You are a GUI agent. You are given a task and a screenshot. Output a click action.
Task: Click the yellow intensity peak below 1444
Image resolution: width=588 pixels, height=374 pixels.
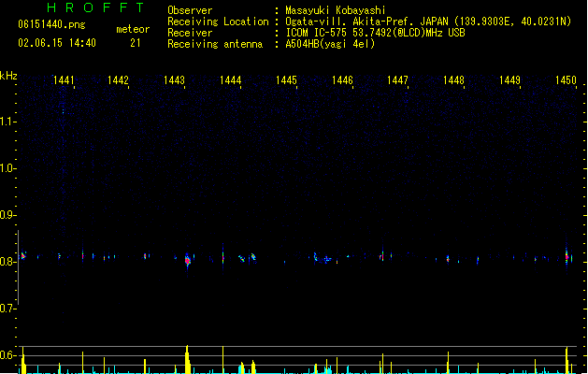223,360
